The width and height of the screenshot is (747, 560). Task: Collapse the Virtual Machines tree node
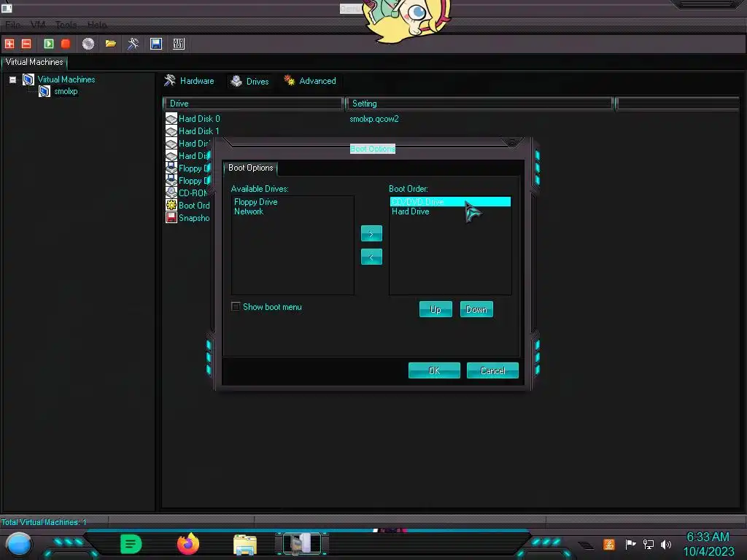(x=13, y=79)
